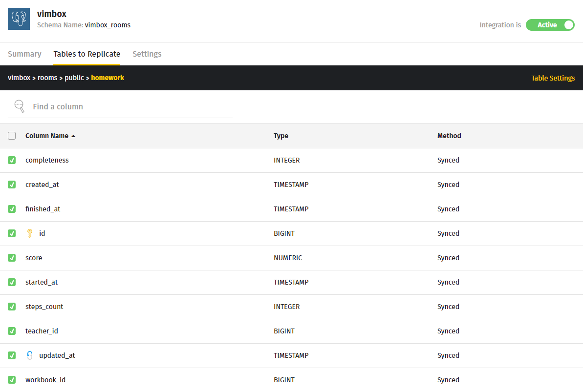583x392 pixels.
Task: Open the Summary tab
Action: coord(24,54)
